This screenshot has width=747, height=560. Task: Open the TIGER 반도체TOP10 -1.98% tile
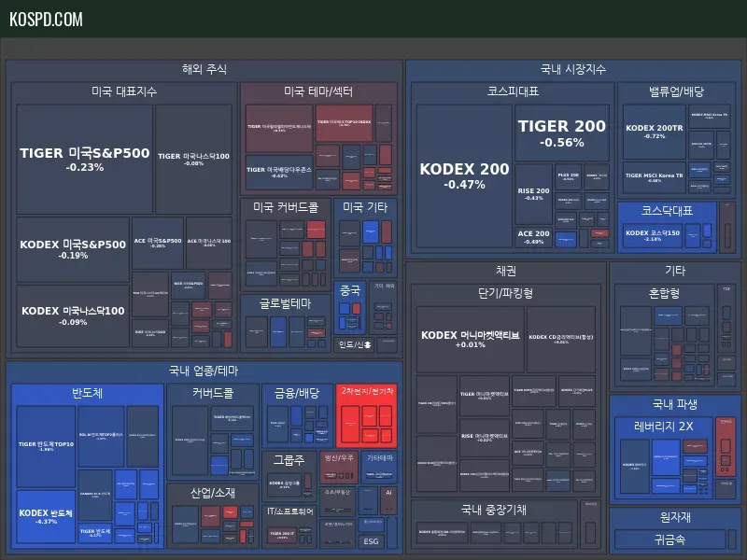click(46, 447)
